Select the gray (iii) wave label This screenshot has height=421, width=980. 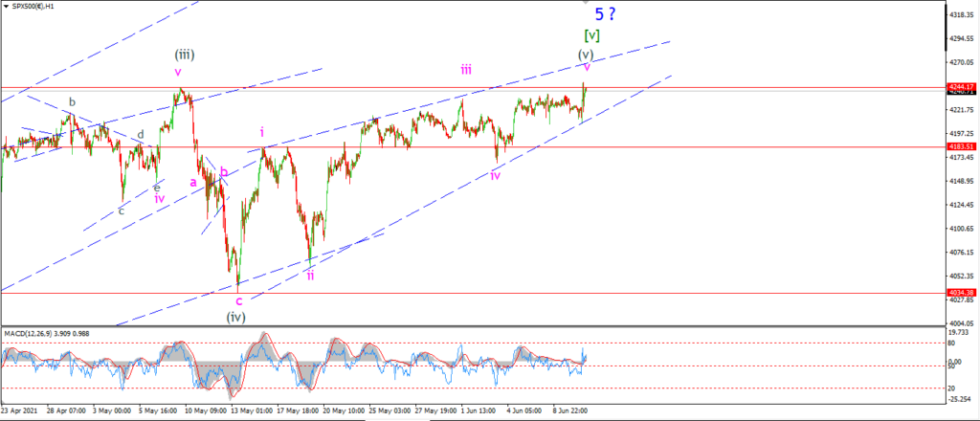185,55
